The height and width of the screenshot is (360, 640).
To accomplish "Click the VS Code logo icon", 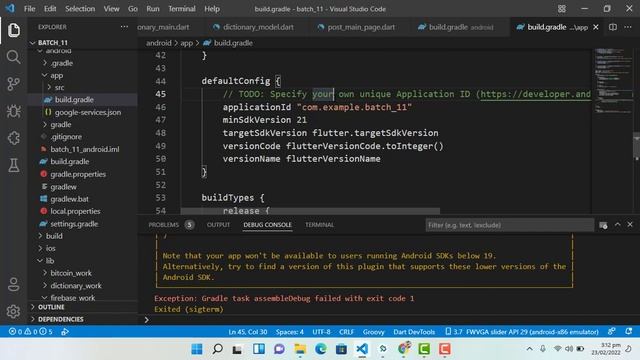I will 10,8.
